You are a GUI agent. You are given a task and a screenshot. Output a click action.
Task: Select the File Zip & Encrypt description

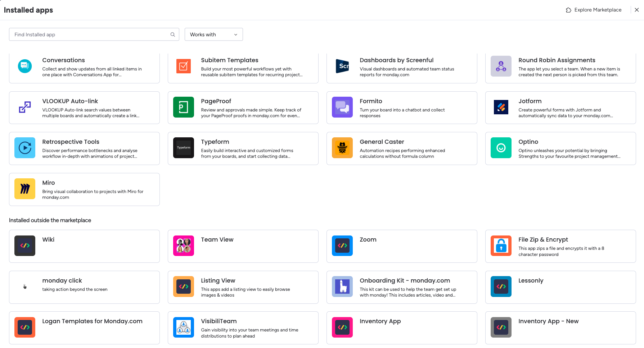click(x=562, y=251)
